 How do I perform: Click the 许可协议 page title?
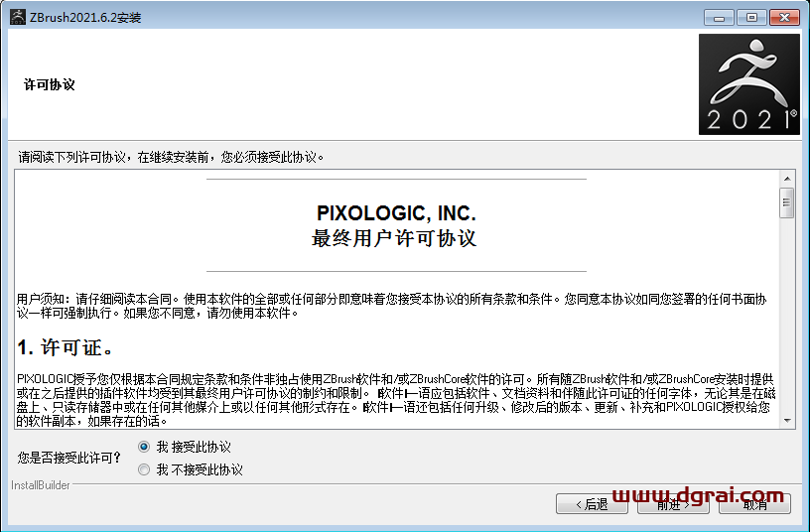(x=50, y=84)
